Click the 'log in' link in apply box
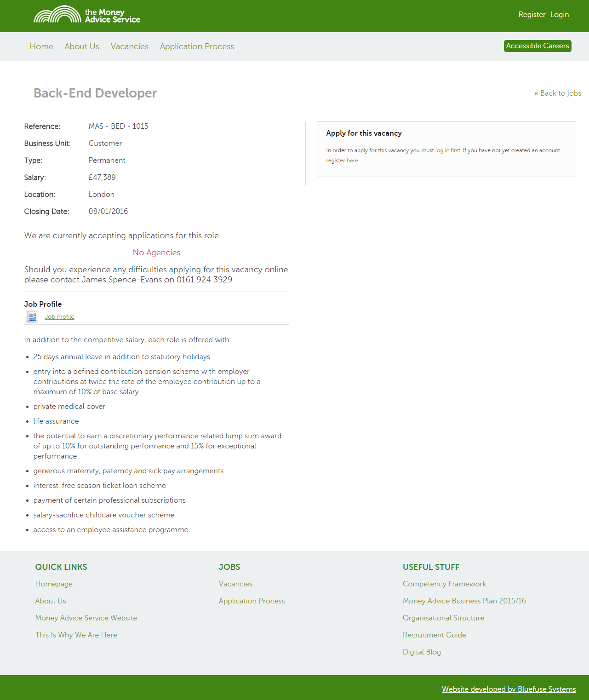Viewport: 589px width, 700px height. (442, 150)
